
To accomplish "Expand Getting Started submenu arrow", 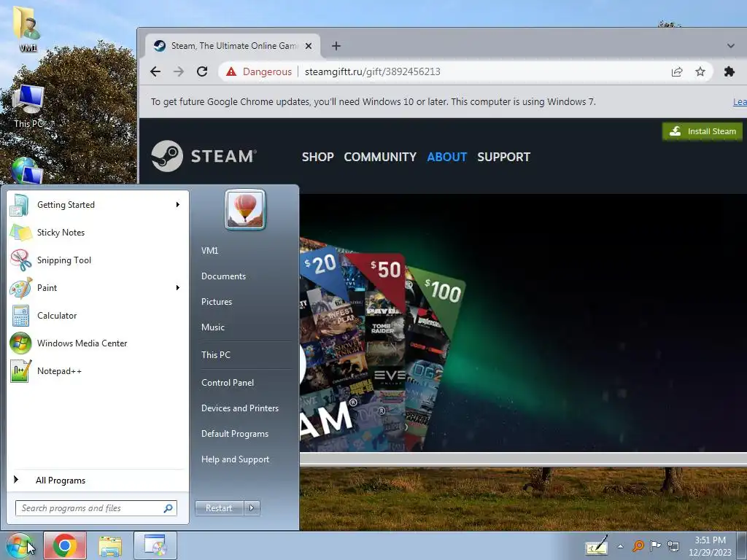I will pos(178,205).
